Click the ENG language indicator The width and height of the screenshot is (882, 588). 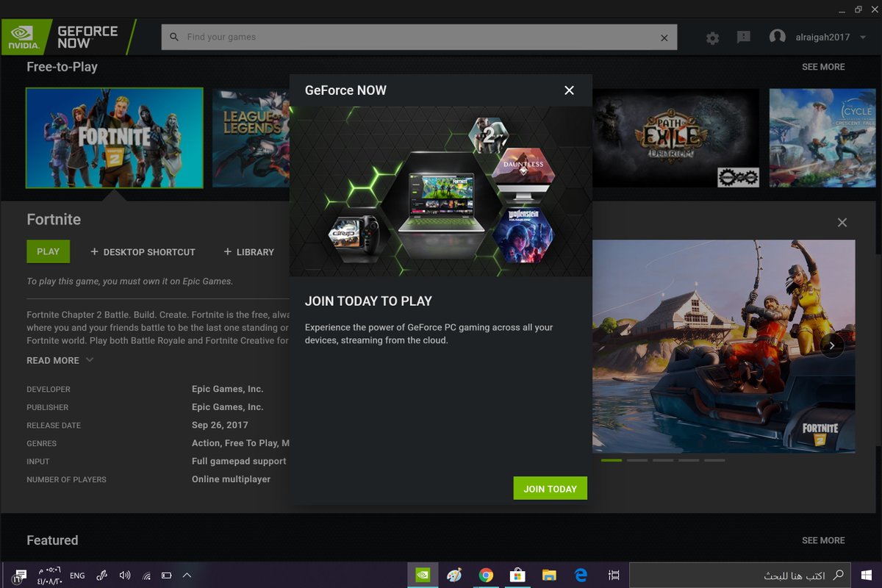click(77, 576)
